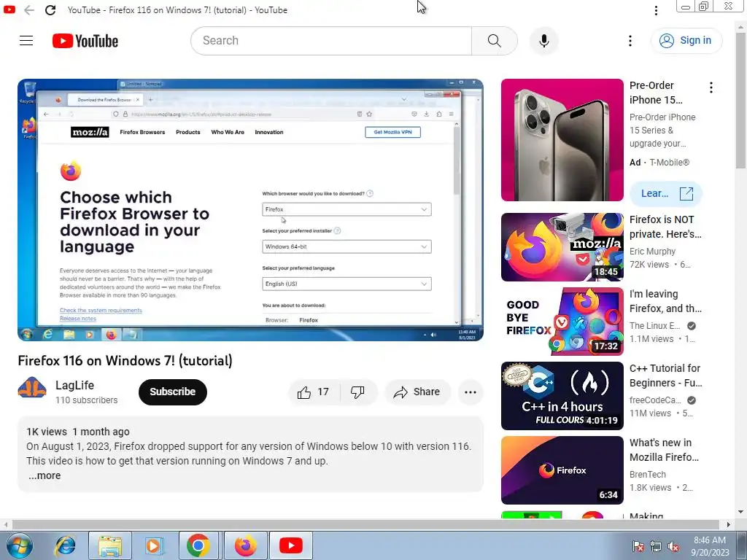The height and width of the screenshot is (560, 747).
Task: Open the muted volume tray icon
Action: point(673,546)
